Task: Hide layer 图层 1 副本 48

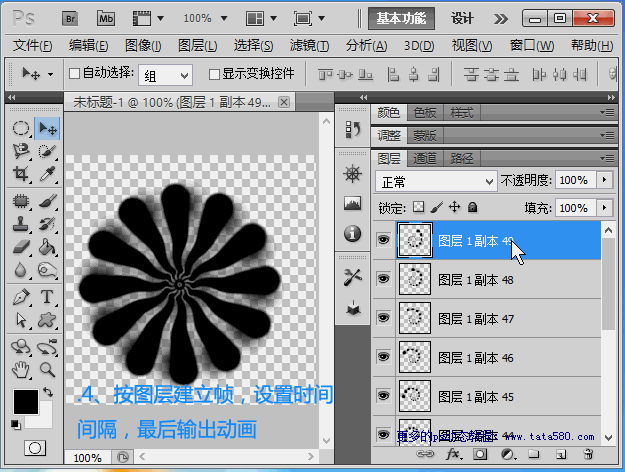Action: (383, 279)
